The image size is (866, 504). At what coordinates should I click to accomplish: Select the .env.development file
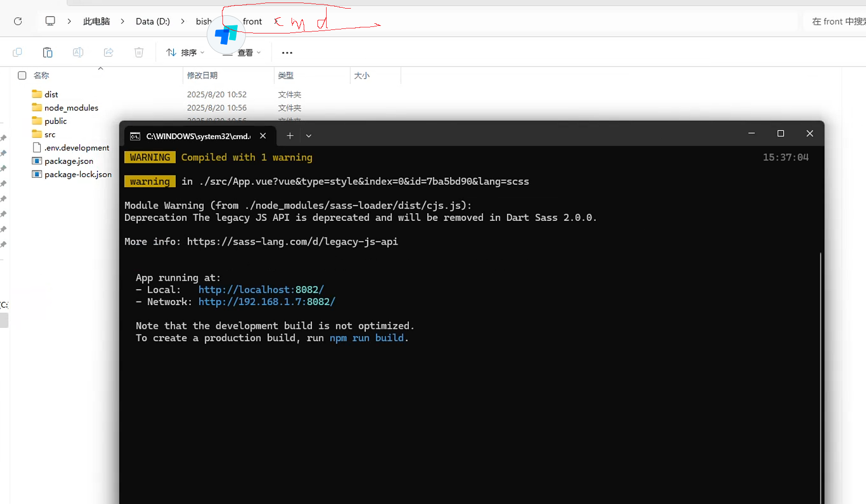(x=77, y=148)
